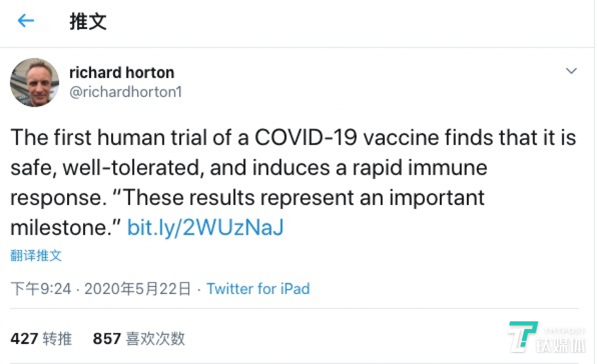The height and width of the screenshot is (364, 597).
Task: Click 翻译推文 to translate tweet
Action: 36,256
